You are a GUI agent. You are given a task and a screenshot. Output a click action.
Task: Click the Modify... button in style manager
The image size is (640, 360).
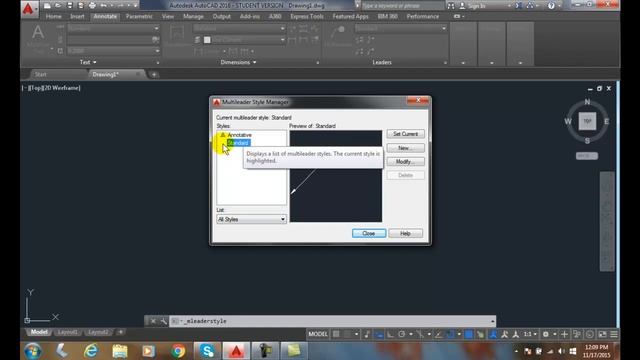pyautogui.click(x=405, y=162)
